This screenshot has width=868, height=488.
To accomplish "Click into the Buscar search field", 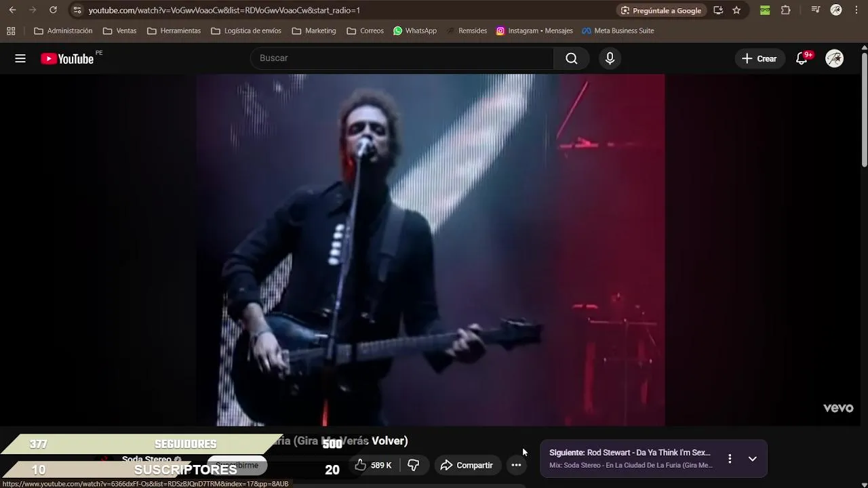I will [x=402, y=58].
